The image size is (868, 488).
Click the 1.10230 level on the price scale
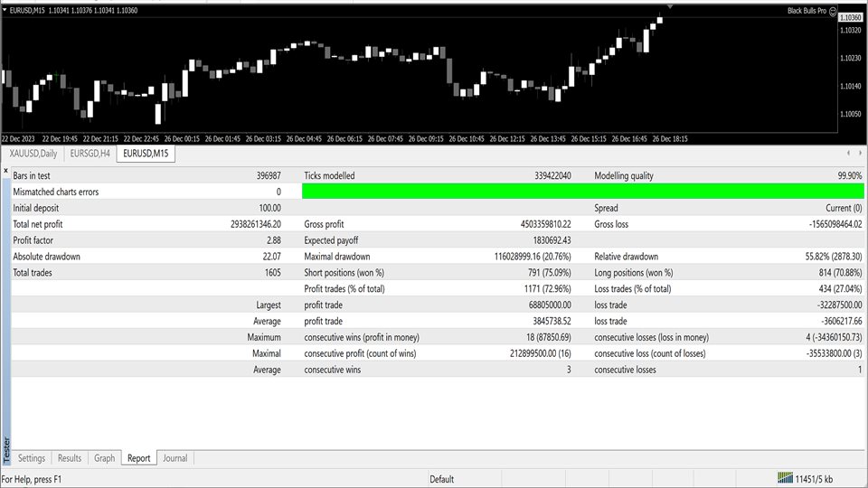coord(850,58)
